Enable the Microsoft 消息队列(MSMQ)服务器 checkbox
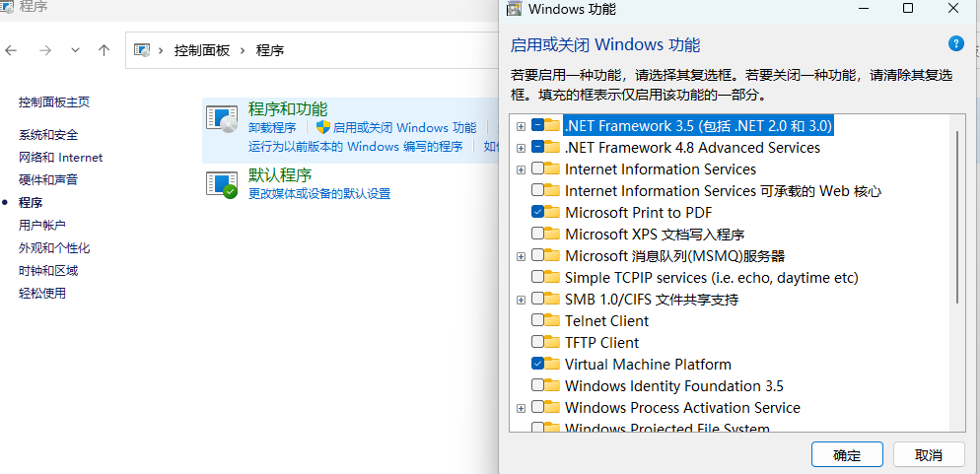The image size is (980, 474). (x=537, y=255)
